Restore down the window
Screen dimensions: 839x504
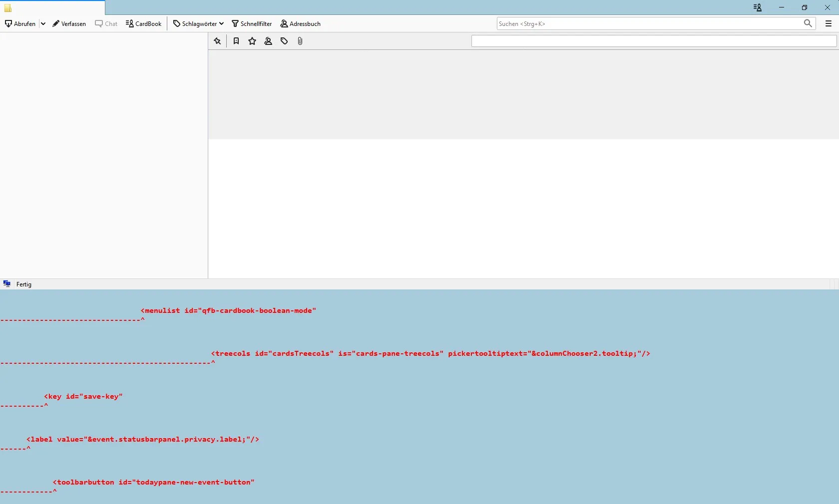pos(805,7)
